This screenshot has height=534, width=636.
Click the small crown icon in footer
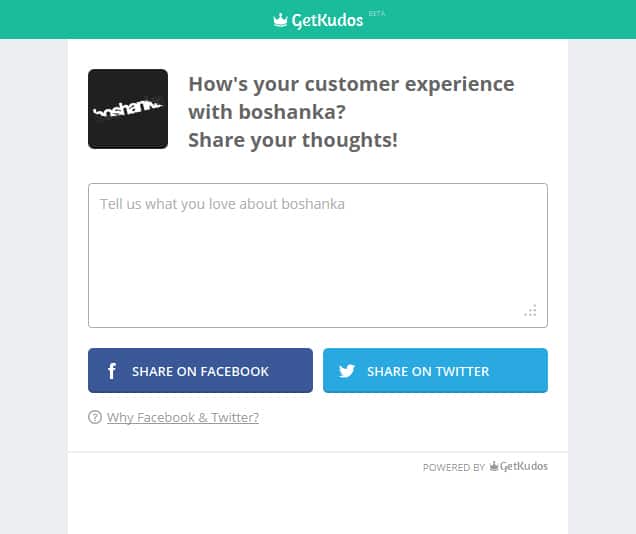tap(494, 466)
